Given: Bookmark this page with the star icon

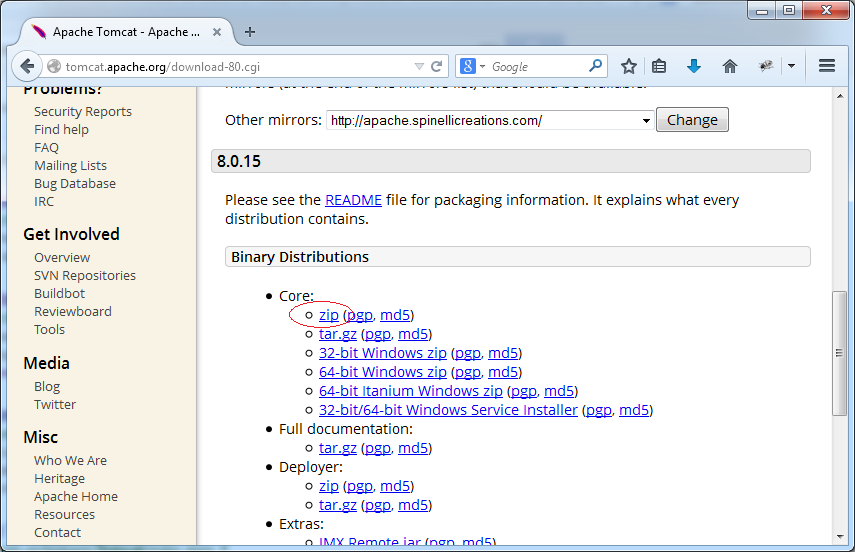Looking at the screenshot, I should click(629, 67).
